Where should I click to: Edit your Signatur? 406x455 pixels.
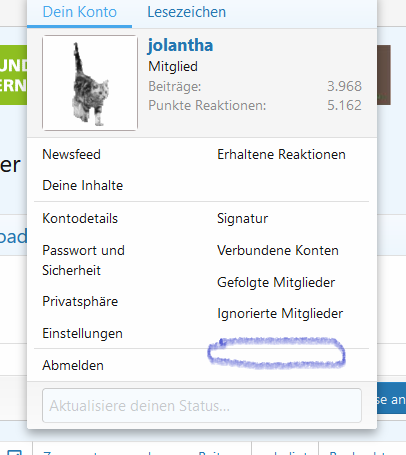click(242, 219)
